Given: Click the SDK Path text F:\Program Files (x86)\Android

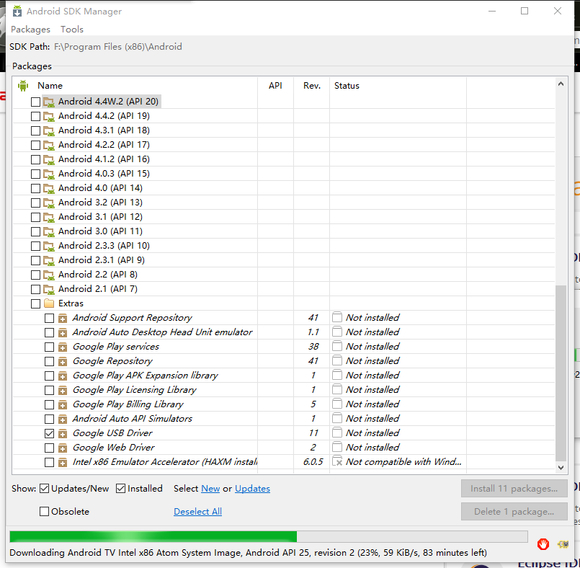Looking at the screenshot, I should coord(118,47).
